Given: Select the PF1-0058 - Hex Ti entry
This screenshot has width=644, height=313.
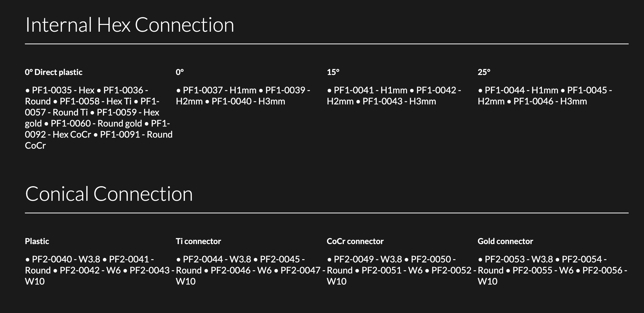Looking at the screenshot, I should click(x=96, y=101).
